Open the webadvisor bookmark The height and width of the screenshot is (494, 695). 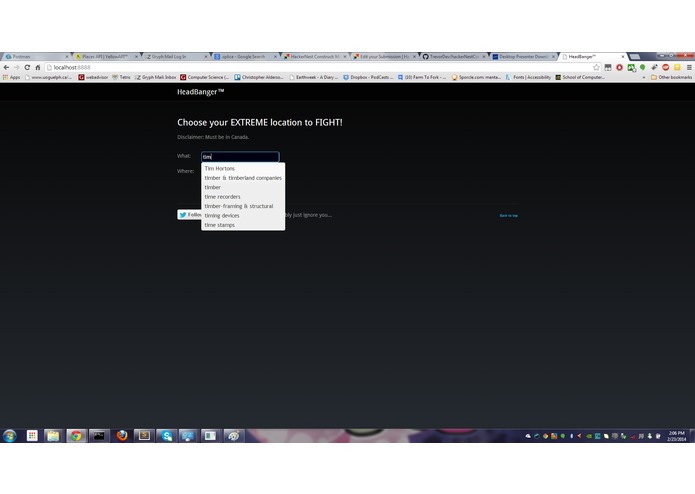tap(93, 77)
